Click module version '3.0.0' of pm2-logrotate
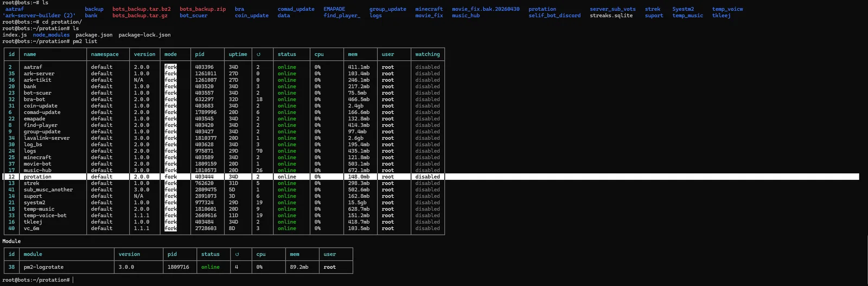This screenshot has width=868, height=286. (x=126, y=267)
